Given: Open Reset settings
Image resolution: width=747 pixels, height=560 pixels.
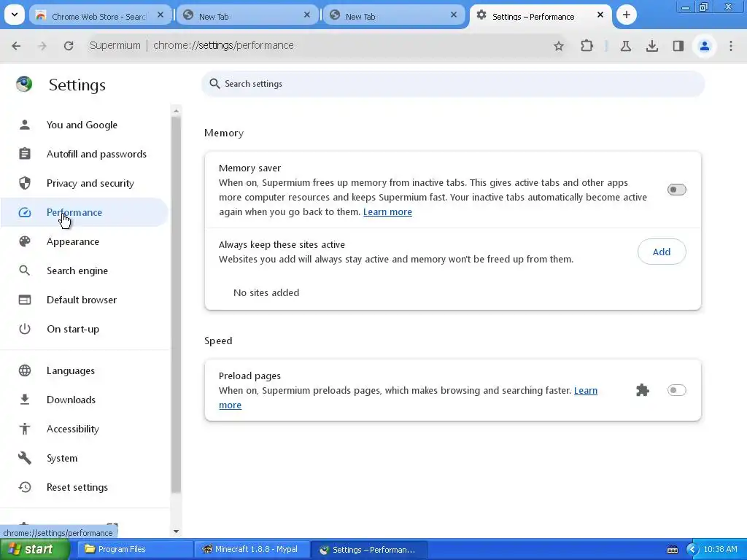Looking at the screenshot, I should [x=85, y=487].
